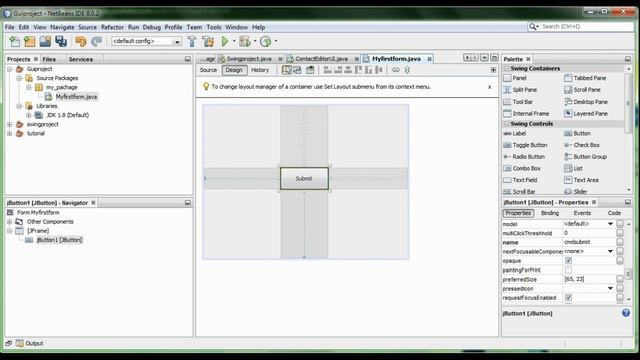Open the Refactor menu
The width and height of the screenshot is (640, 360).
[112, 27]
